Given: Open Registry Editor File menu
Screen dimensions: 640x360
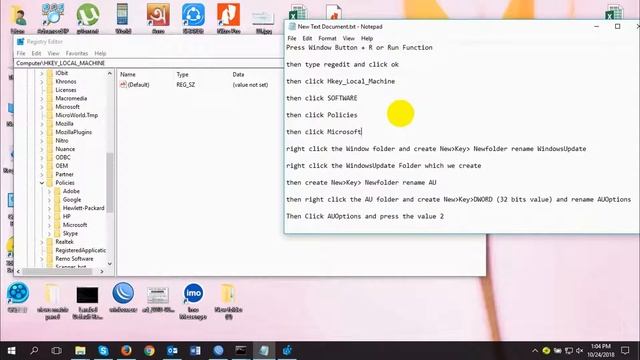Looking at the screenshot, I should (x=21, y=53).
